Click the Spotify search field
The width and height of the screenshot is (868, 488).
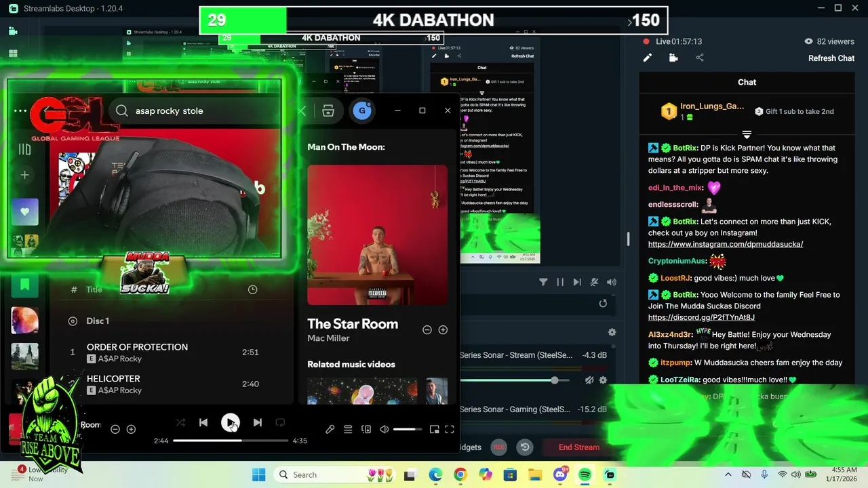pos(197,110)
